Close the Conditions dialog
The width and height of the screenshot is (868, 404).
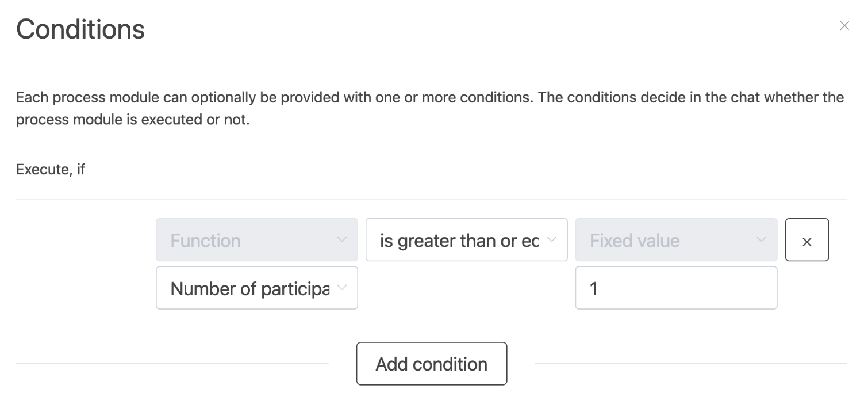point(844,26)
